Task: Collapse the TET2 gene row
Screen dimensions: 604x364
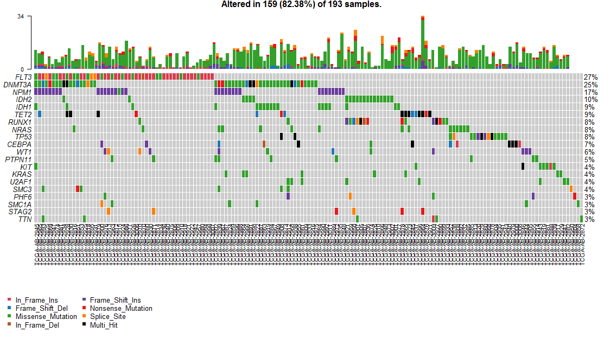Action: coord(22,114)
